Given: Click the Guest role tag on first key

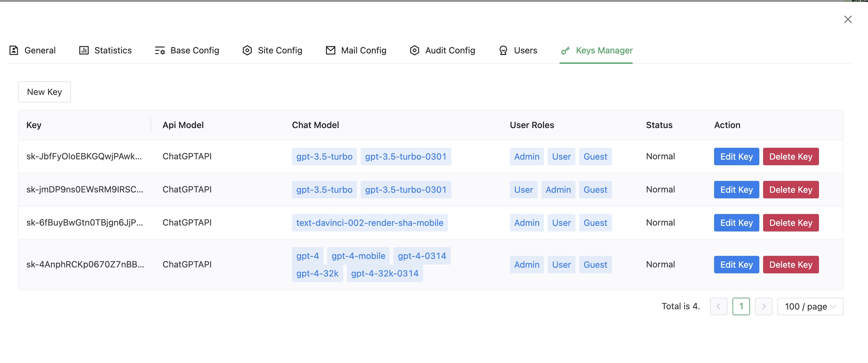Looking at the screenshot, I should point(595,156).
